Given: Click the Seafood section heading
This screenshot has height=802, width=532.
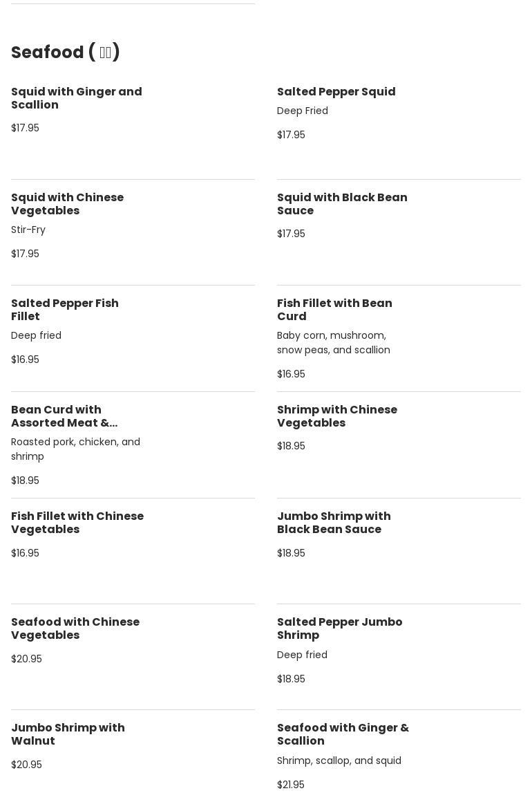Looking at the screenshot, I should coord(66,53).
